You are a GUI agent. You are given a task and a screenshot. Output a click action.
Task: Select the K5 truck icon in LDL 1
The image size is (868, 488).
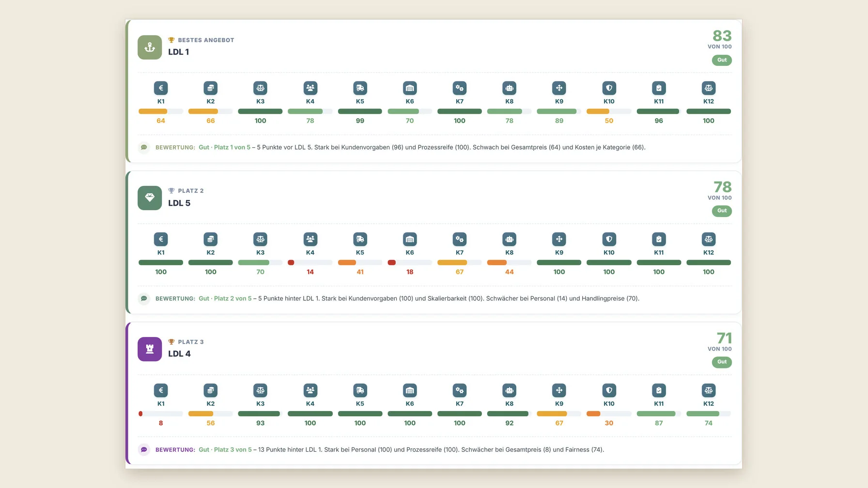(360, 88)
